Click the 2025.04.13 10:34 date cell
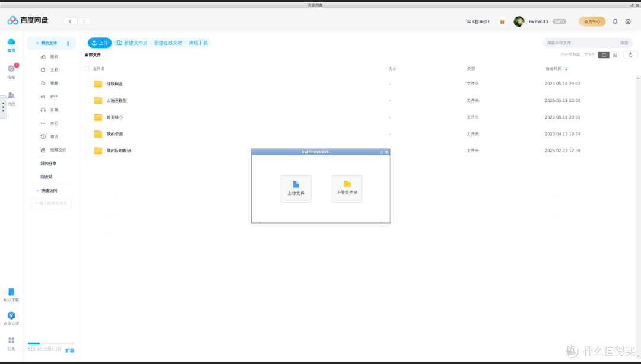 [x=563, y=134]
